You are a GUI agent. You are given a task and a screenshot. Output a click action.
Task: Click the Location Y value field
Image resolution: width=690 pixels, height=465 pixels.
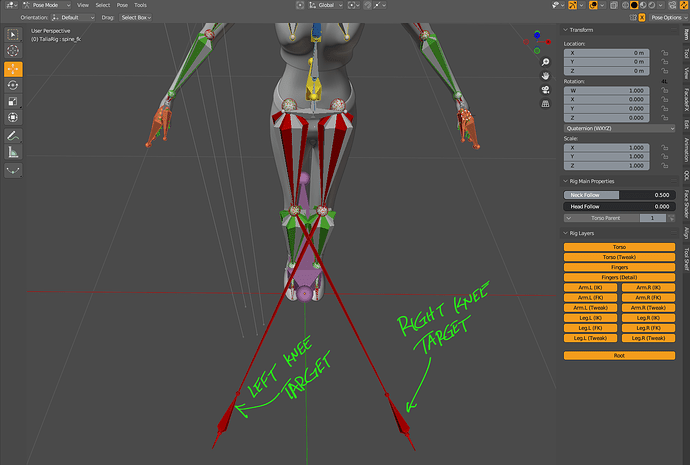[606, 62]
